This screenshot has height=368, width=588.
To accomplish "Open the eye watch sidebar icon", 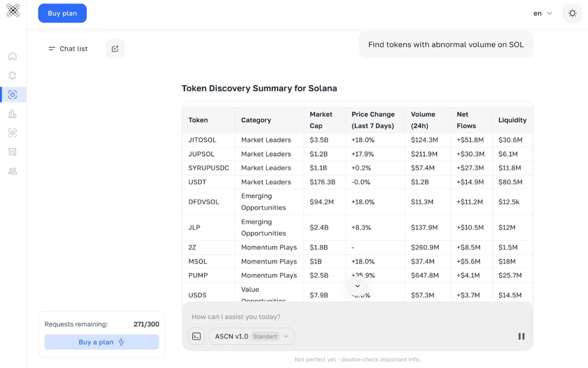I will 13,133.
